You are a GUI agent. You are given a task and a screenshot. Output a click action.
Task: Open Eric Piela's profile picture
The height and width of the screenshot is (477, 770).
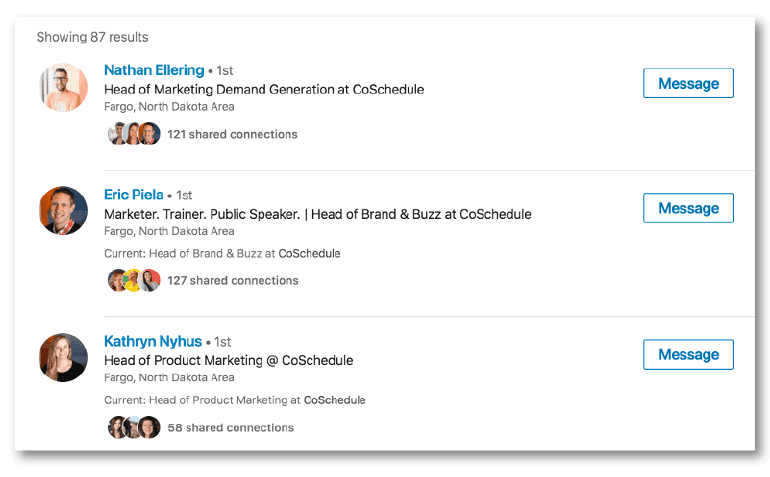pos(64,210)
